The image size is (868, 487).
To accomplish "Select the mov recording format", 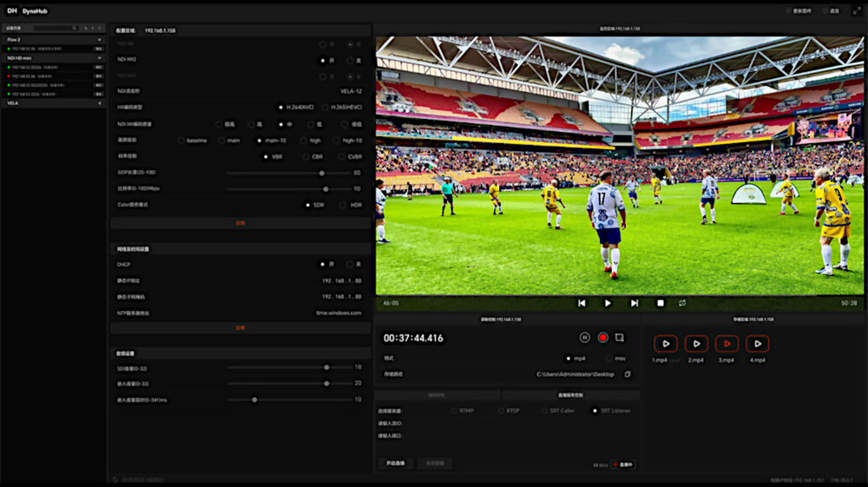I will tap(609, 359).
